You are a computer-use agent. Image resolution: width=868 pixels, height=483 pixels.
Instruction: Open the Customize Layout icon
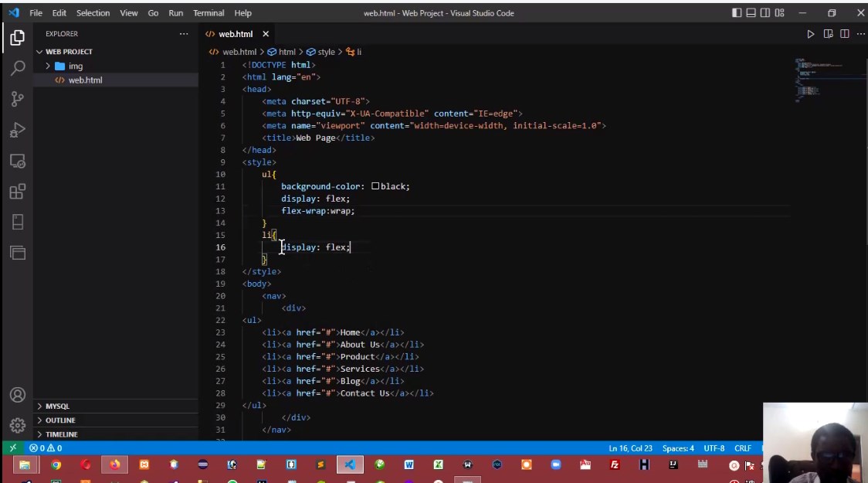779,12
